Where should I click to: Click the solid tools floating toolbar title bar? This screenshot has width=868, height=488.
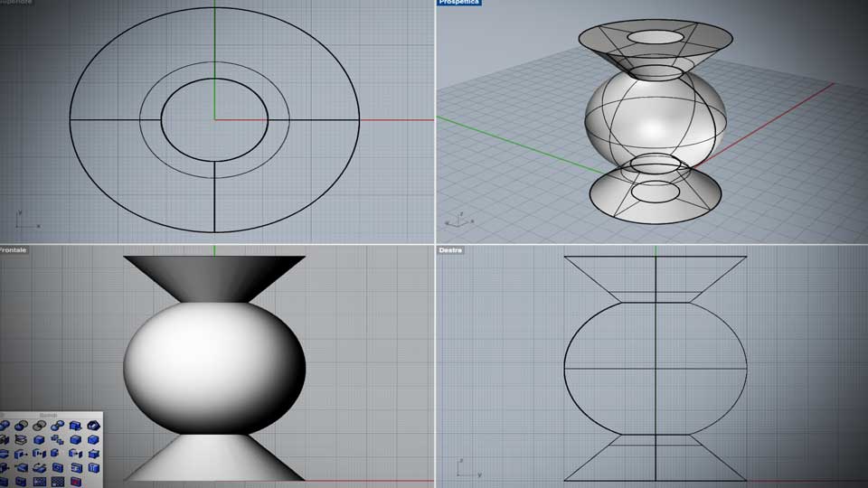[x=52, y=415]
